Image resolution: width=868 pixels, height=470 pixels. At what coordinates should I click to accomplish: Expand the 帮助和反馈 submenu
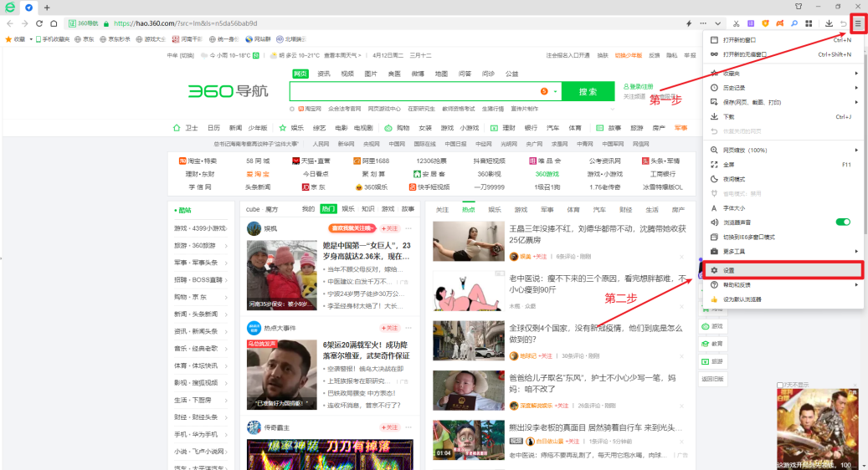[855, 285]
